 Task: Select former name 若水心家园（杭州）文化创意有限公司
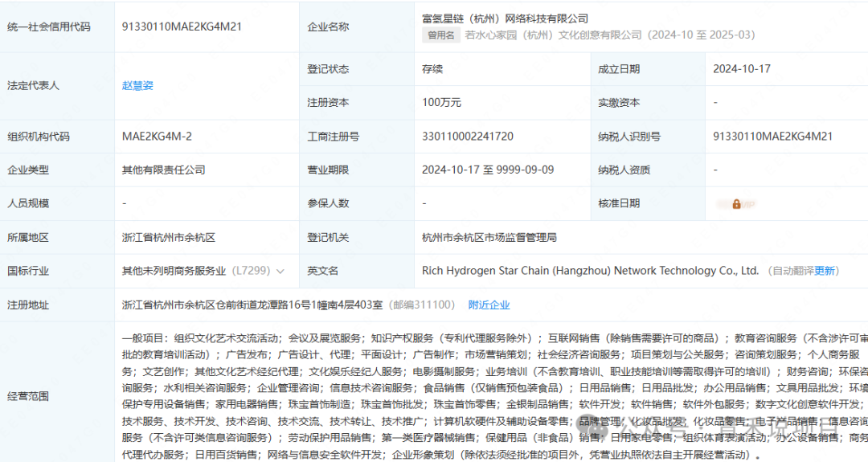pos(553,35)
